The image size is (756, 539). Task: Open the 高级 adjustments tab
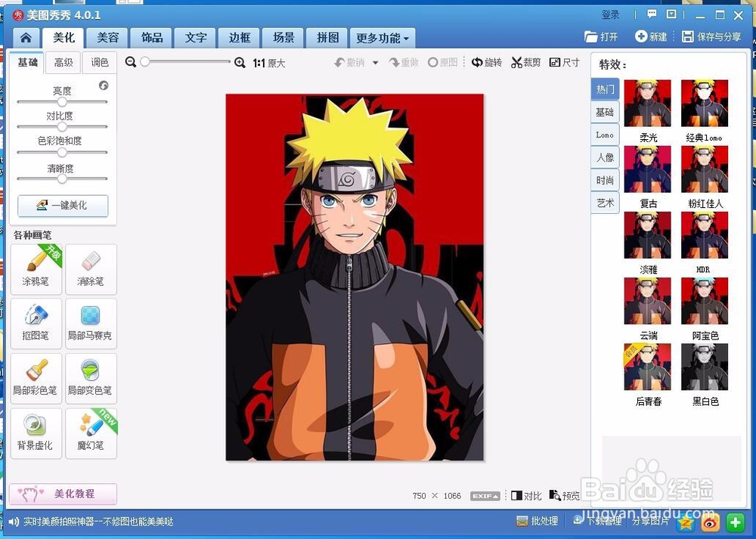pyautogui.click(x=64, y=62)
